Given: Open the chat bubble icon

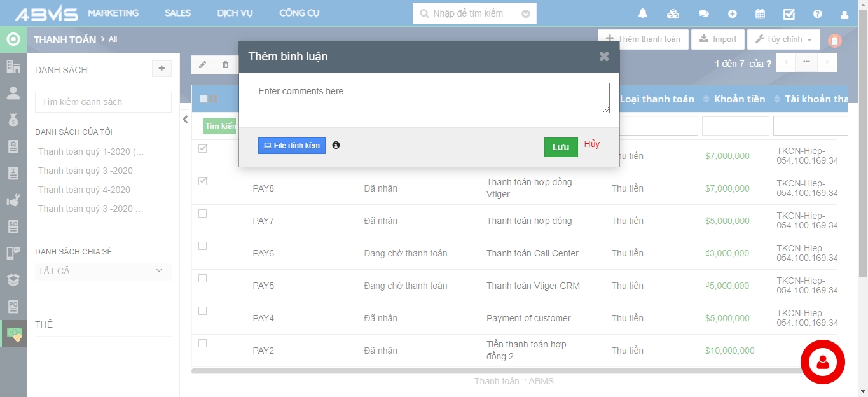Looking at the screenshot, I should [x=703, y=13].
